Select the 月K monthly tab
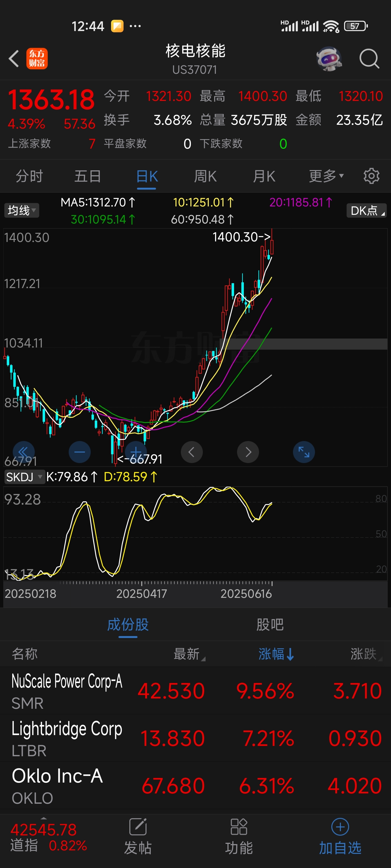This screenshot has height=868, width=391. coord(264,176)
